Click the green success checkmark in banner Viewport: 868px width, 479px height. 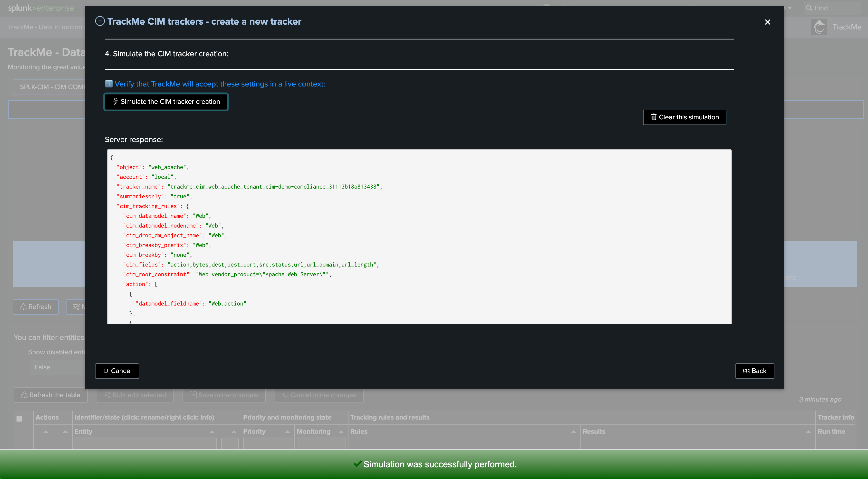tap(357, 464)
